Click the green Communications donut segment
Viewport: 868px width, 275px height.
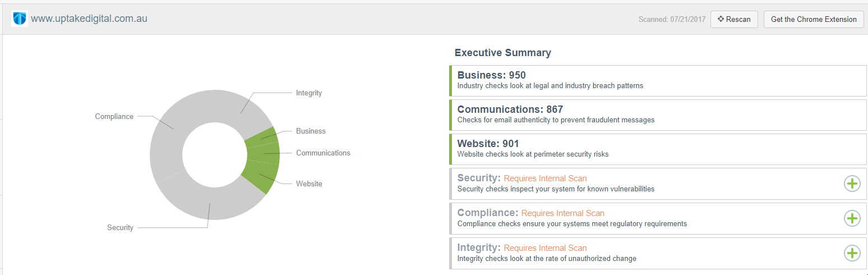[264, 153]
